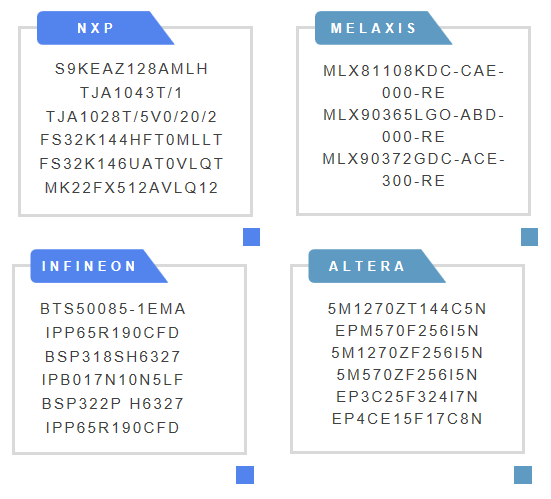Open 5M1270ZT144C5N part link
This screenshot has height=499, width=551.
[x=407, y=309]
